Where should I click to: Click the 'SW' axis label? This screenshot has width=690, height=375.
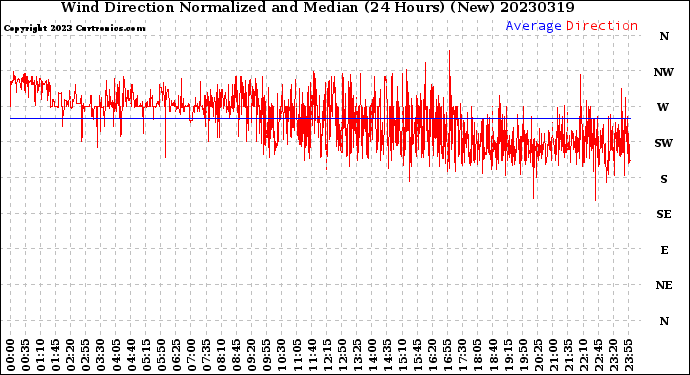point(664,143)
